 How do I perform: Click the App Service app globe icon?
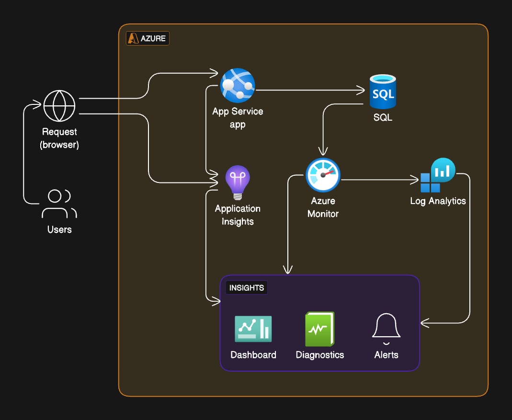[238, 85]
